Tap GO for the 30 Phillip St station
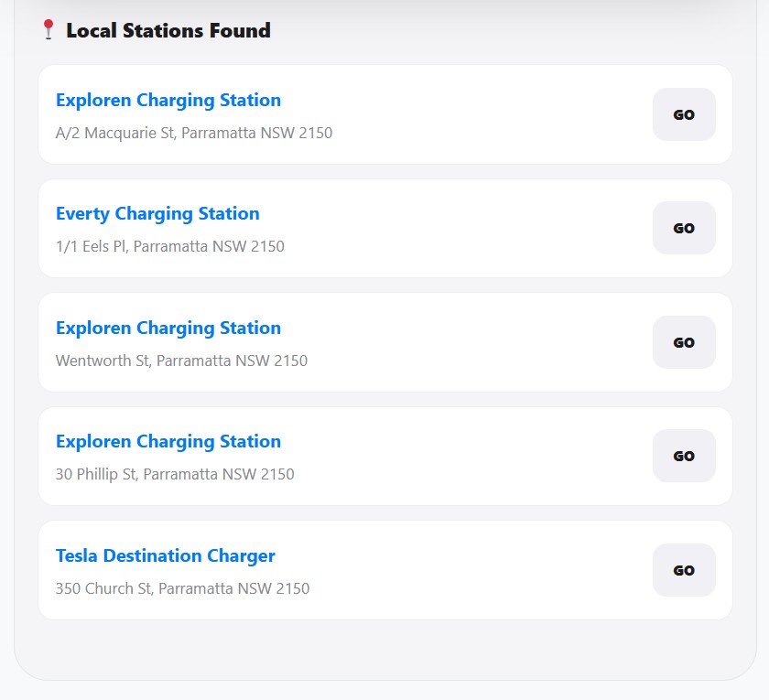The height and width of the screenshot is (700, 769). coord(684,456)
